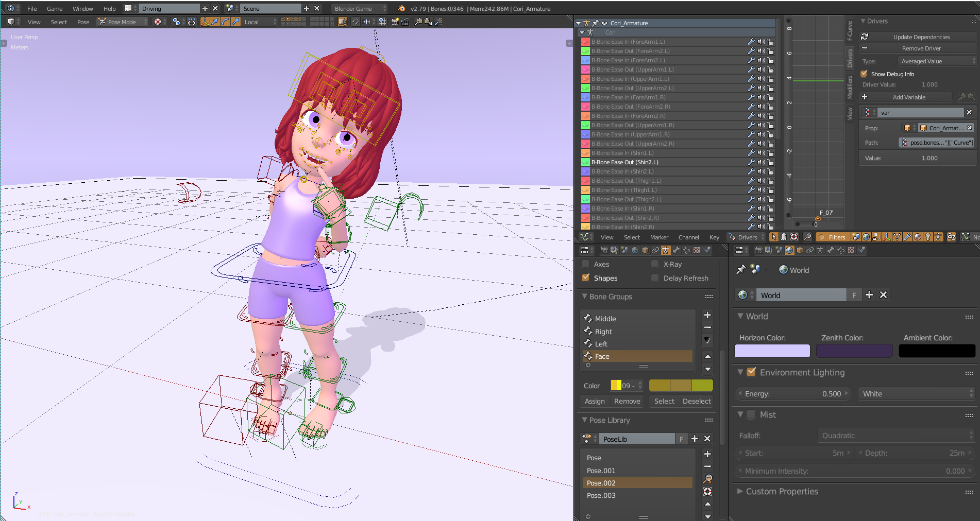Viewport: 980px width, 521px height.
Task: Click Update Dependencies refresh icon
Action: 865,37
